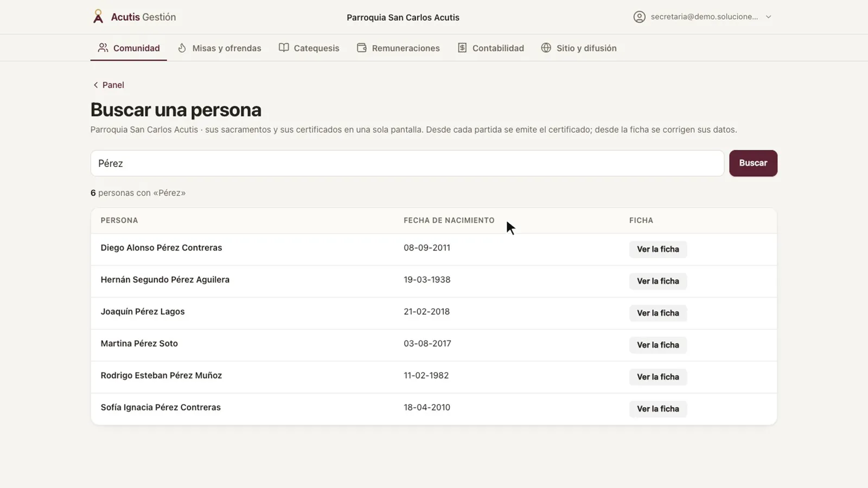Open Sitio y difusión tab
Screen dimensions: 868x488
point(579,48)
